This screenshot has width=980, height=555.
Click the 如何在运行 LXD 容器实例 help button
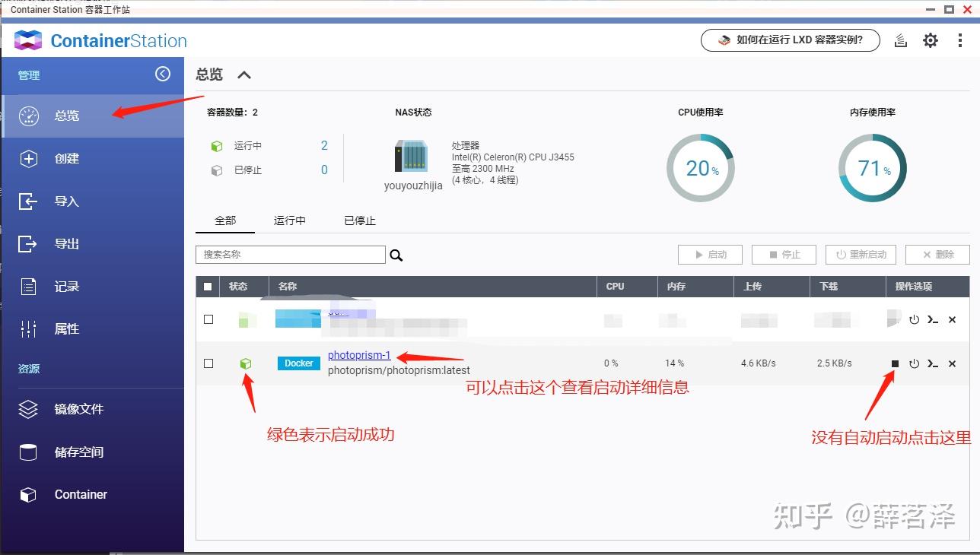click(x=790, y=40)
